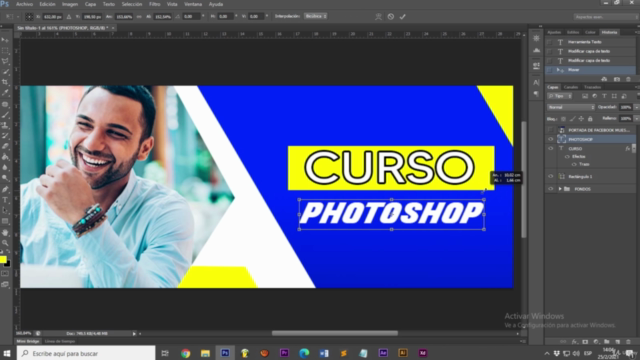Open the Imagen menu

pos(70,4)
